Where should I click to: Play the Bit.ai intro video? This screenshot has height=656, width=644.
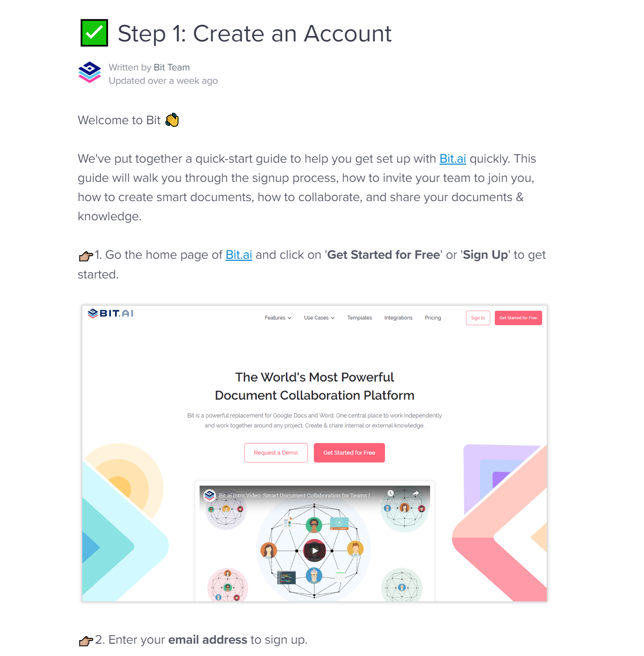314,551
